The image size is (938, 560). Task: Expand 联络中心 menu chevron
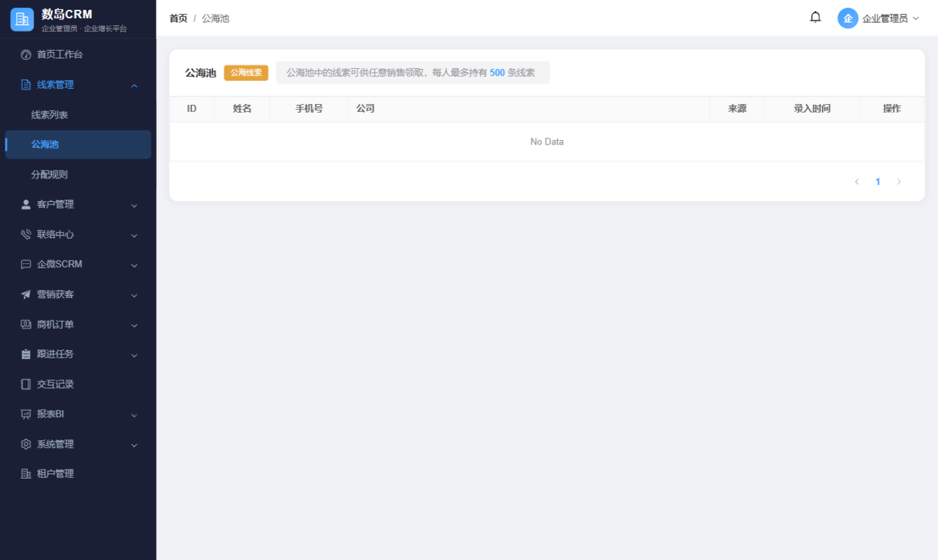click(134, 235)
